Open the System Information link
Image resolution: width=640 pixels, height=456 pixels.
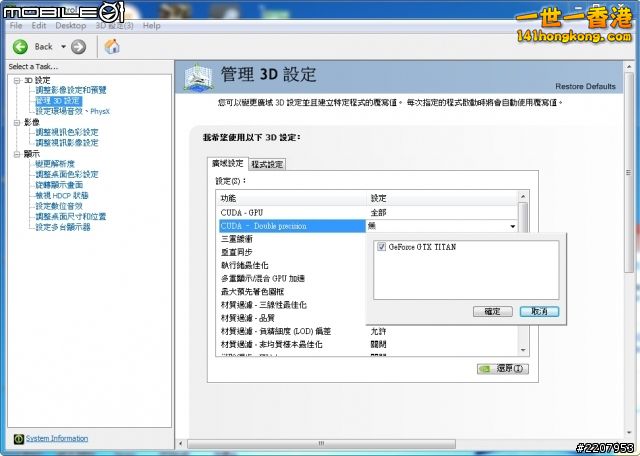(x=57, y=439)
